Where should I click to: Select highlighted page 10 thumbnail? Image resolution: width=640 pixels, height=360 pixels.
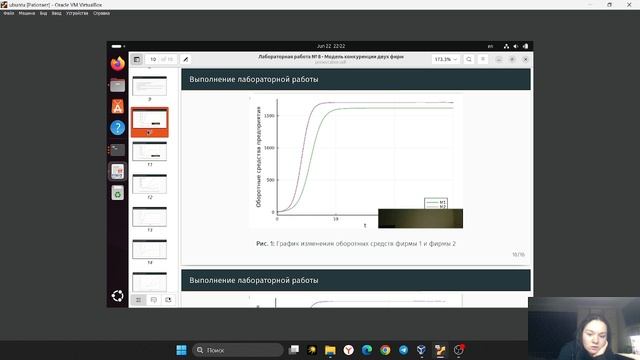(x=150, y=122)
